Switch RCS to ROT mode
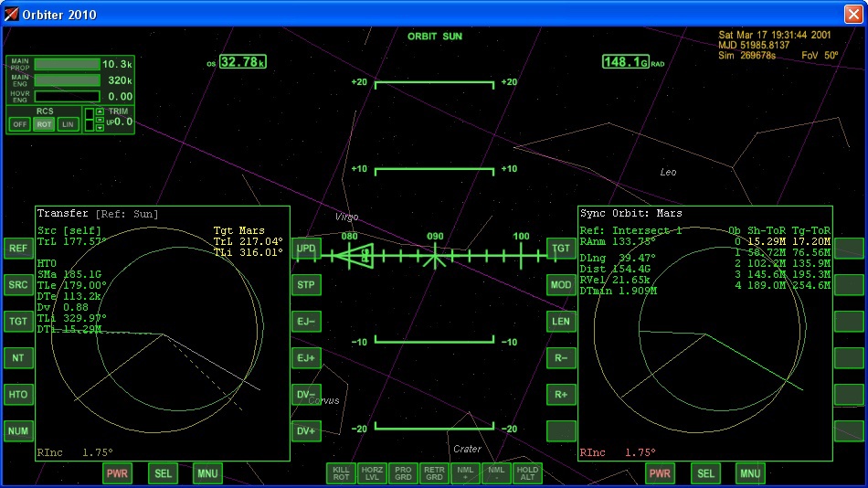 (x=44, y=124)
